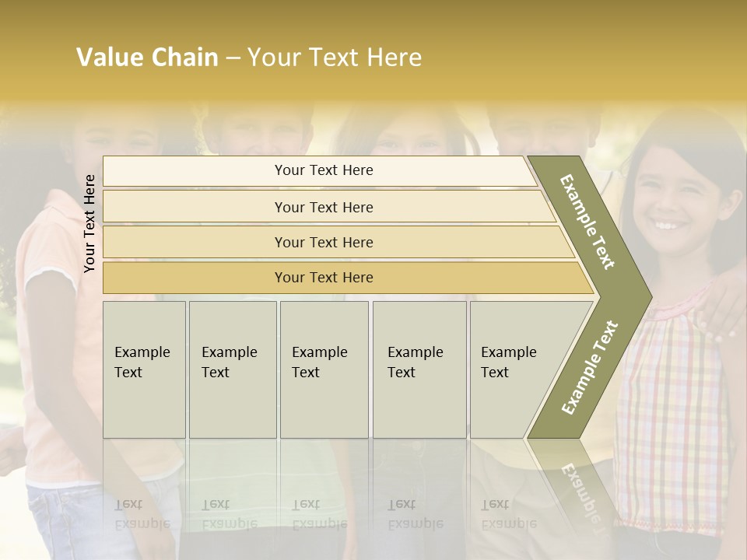Image resolution: width=747 pixels, height=560 pixels.
Task: Select the second "Example Text" box
Action: tap(232, 369)
